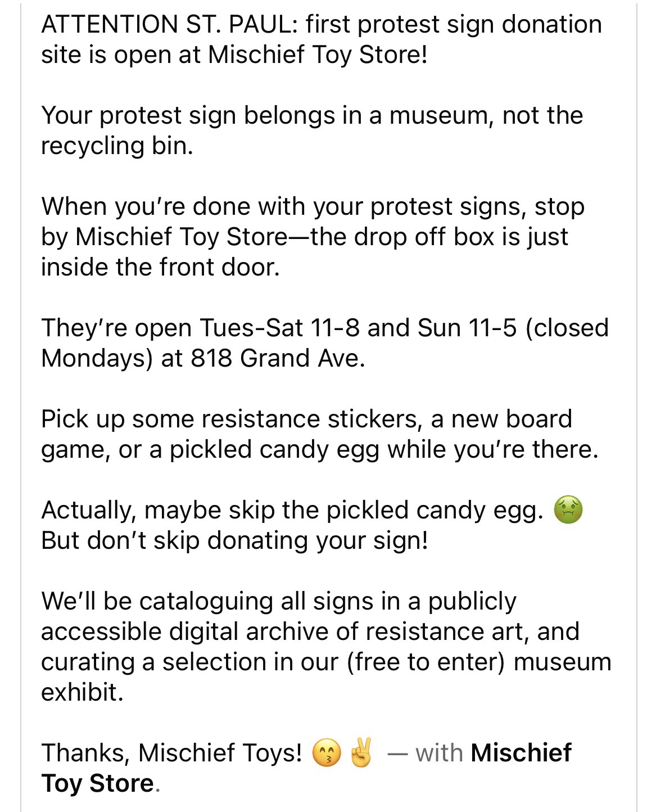Open the tagged Mischief Toy Store link

click(521, 753)
